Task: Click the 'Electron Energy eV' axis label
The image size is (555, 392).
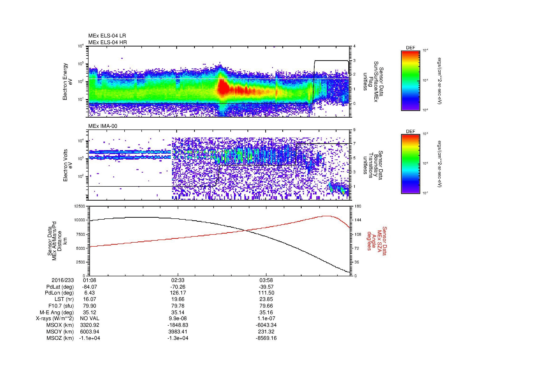Action: (68, 82)
